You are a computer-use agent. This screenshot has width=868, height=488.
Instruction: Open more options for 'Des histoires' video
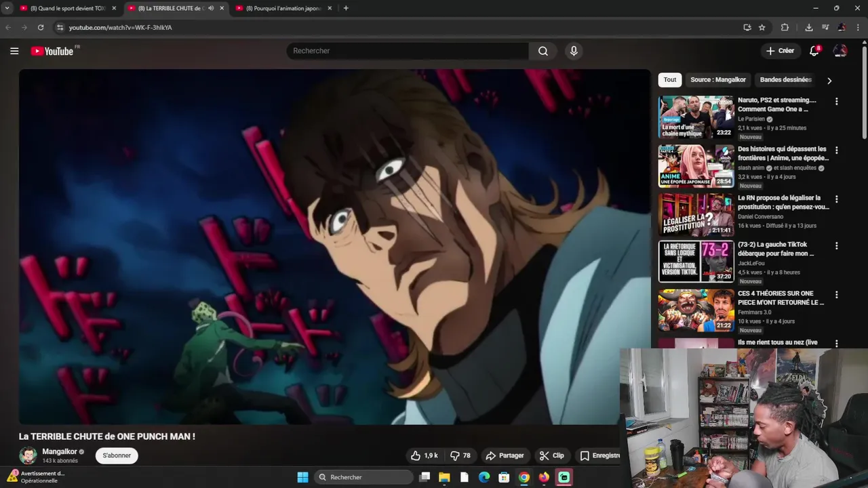(836, 150)
